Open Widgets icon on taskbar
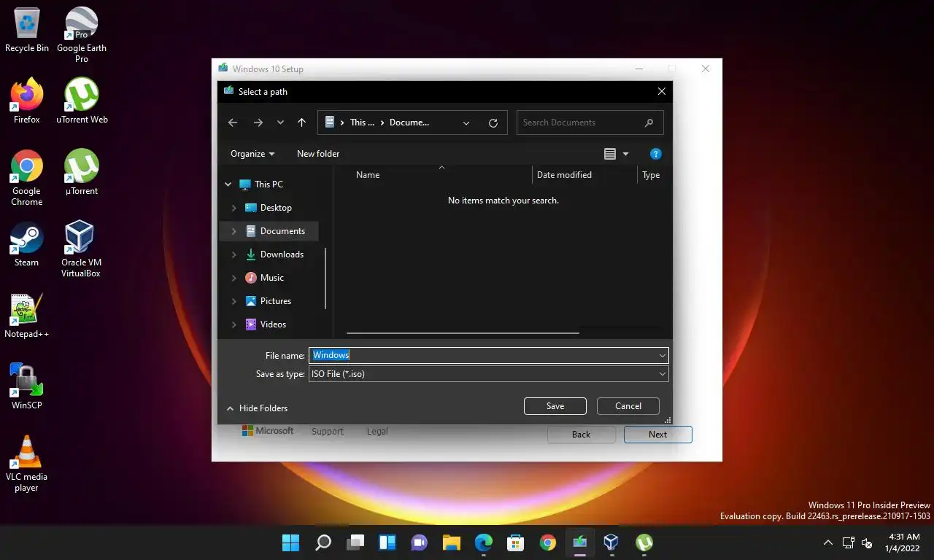 [387, 542]
